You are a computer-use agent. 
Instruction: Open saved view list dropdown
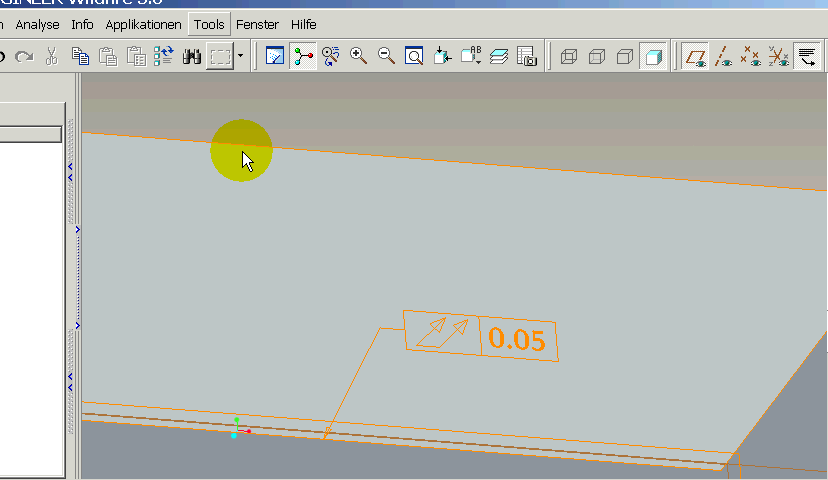469,57
